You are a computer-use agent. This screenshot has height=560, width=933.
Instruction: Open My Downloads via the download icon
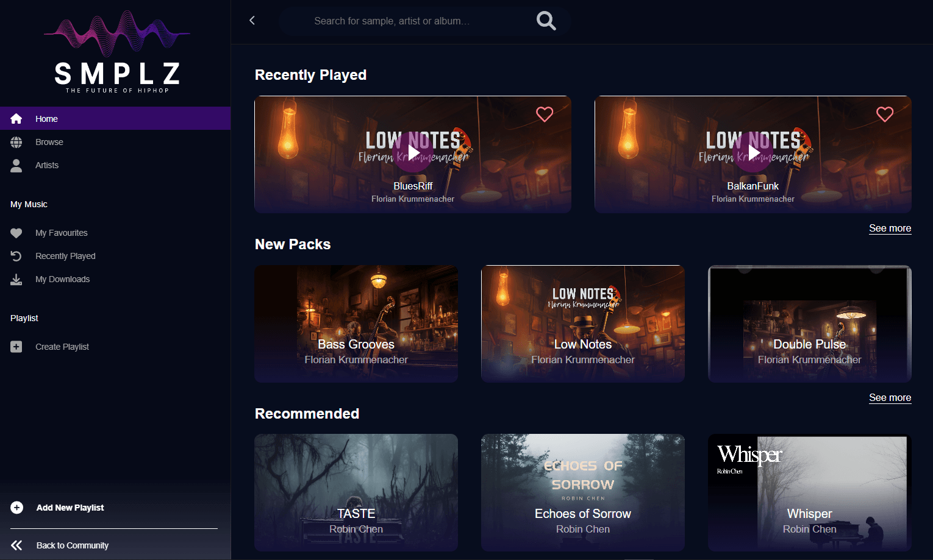(x=16, y=278)
